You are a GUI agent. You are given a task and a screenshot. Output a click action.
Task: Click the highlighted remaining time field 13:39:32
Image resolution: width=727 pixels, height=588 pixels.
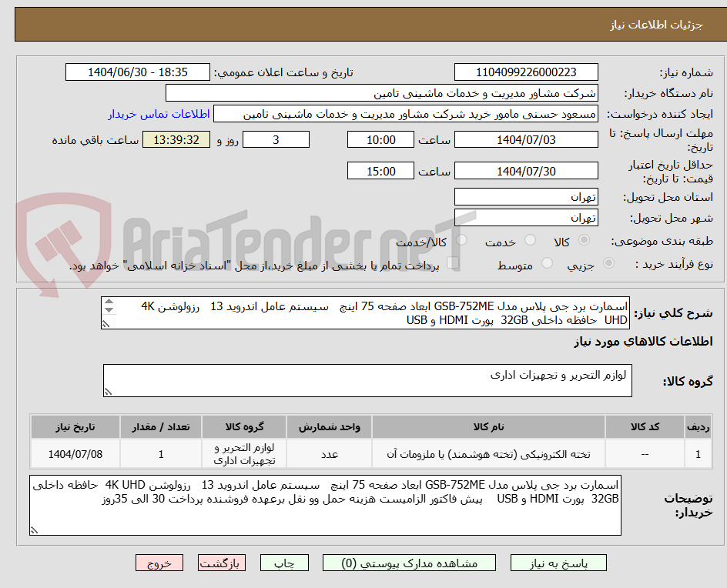(x=176, y=139)
